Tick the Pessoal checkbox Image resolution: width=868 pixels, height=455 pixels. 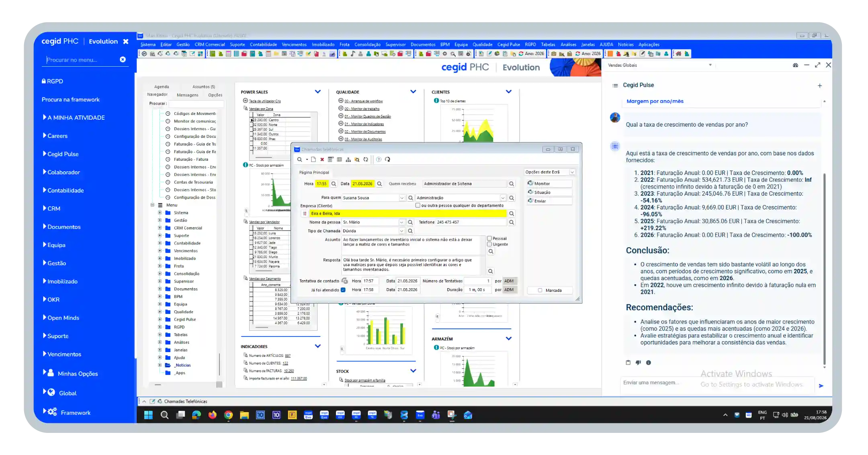(x=489, y=238)
